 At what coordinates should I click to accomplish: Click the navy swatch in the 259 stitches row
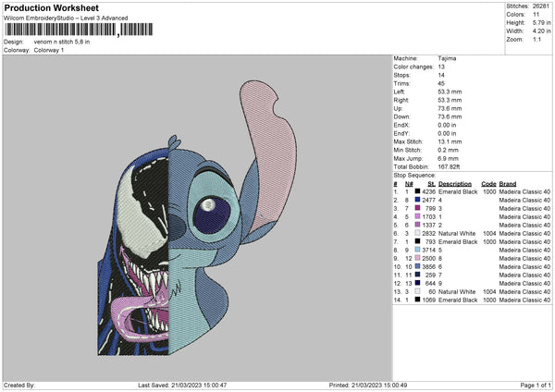[x=418, y=275]
